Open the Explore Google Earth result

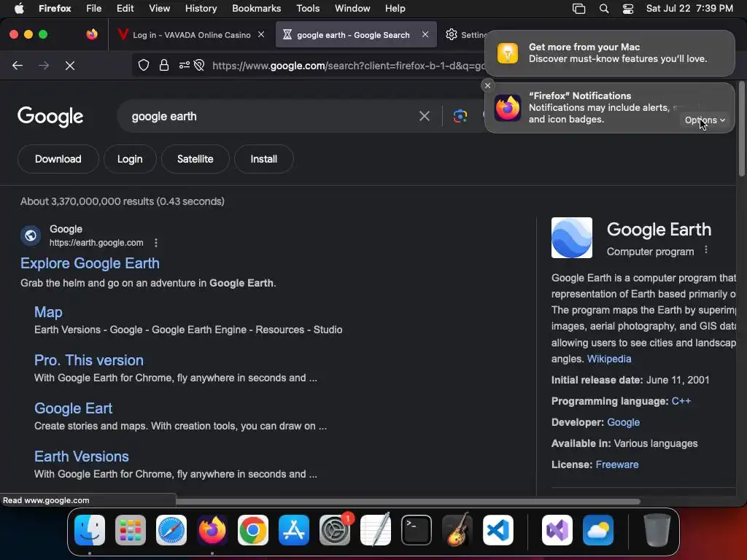coord(90,263)
